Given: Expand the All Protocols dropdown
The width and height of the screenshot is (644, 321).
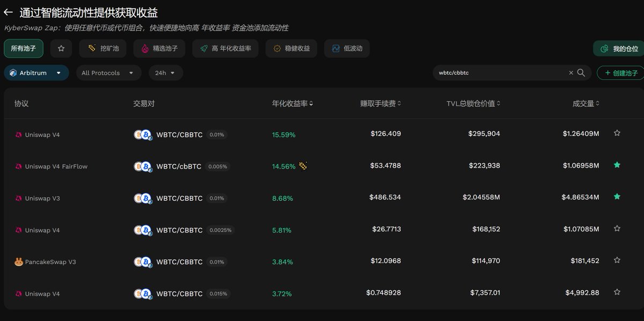Looking at the screenshot, I should [108, 72].
